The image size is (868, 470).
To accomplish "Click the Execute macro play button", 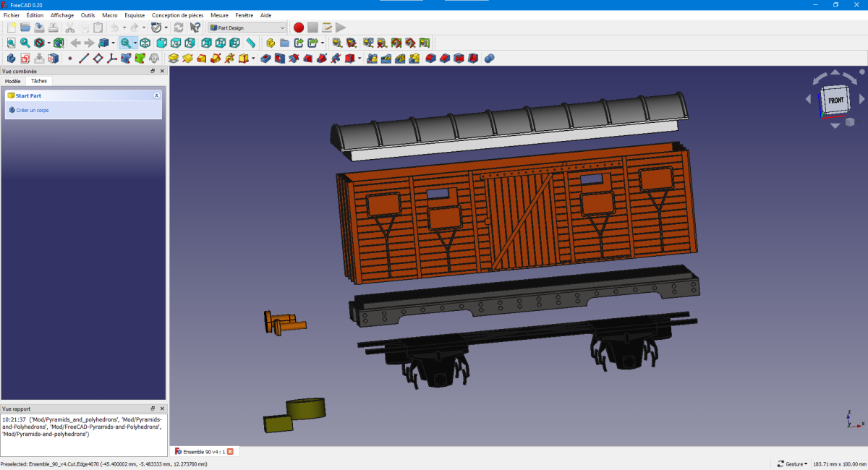I will 341,27.
